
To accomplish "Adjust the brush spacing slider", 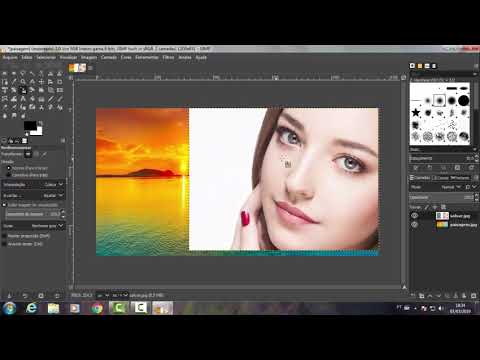I will click(x=442, y=158).
